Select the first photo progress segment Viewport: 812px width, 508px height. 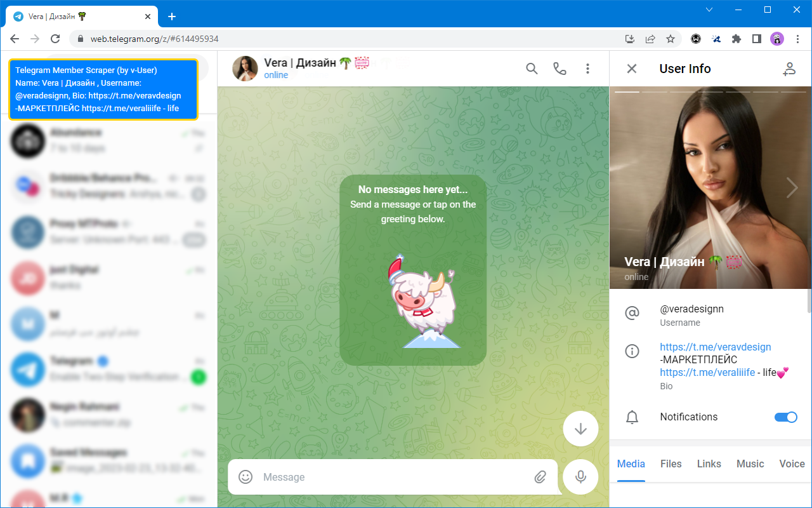628,92
